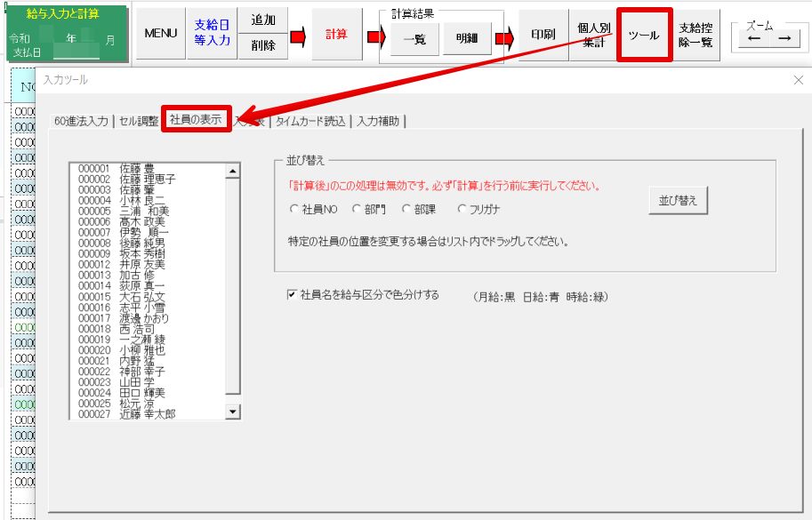Select the 社員NO sort radio button
The image size is (812, 520).
[295, 210]
